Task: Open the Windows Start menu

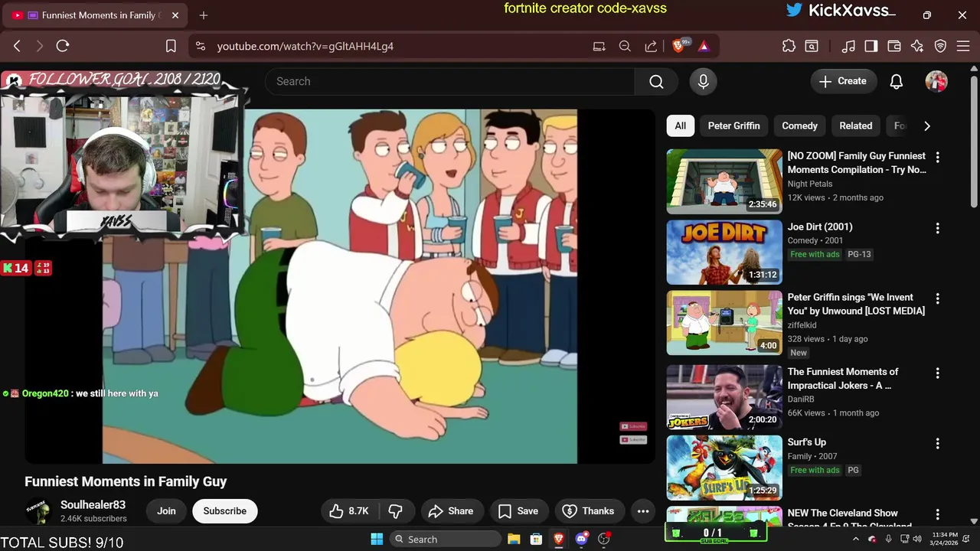Action: [377, 539]
